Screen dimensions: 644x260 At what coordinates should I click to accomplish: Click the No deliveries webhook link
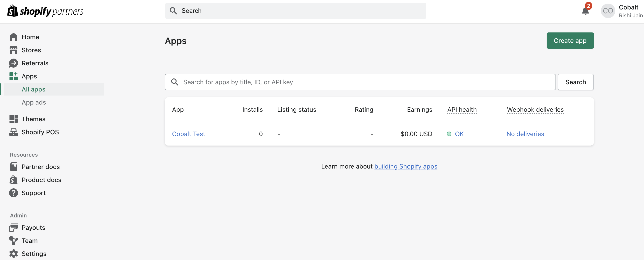tap(525, 134)
